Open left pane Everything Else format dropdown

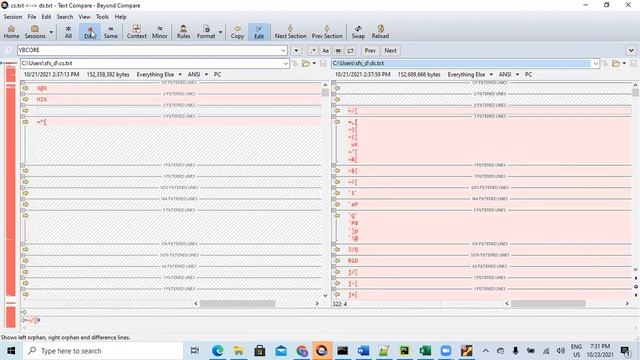click(159, 74)
